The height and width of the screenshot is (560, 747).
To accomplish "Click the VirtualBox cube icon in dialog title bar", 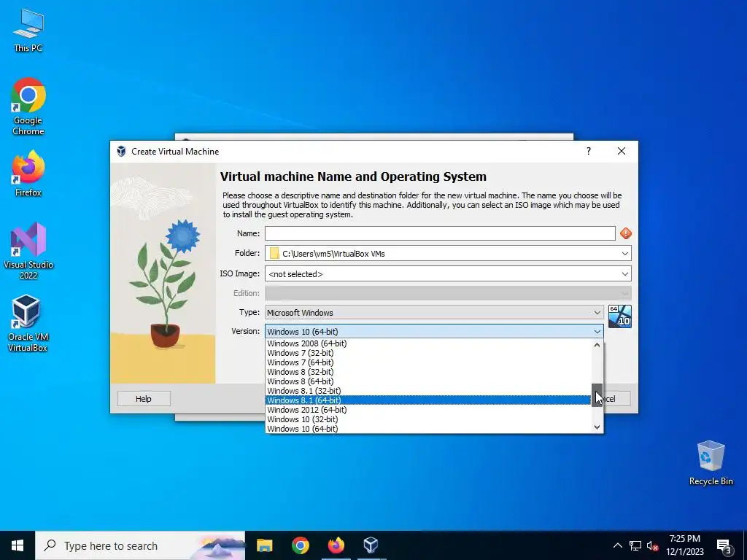I will pyautogui.click(x=122, y=152).
